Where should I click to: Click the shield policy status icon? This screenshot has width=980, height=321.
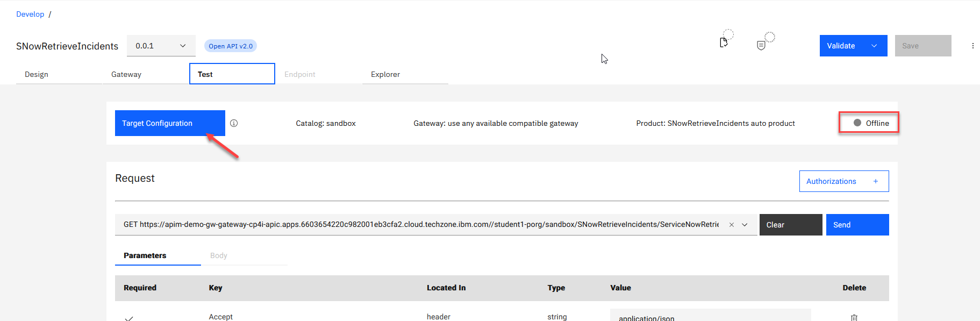tap(761, 45)
